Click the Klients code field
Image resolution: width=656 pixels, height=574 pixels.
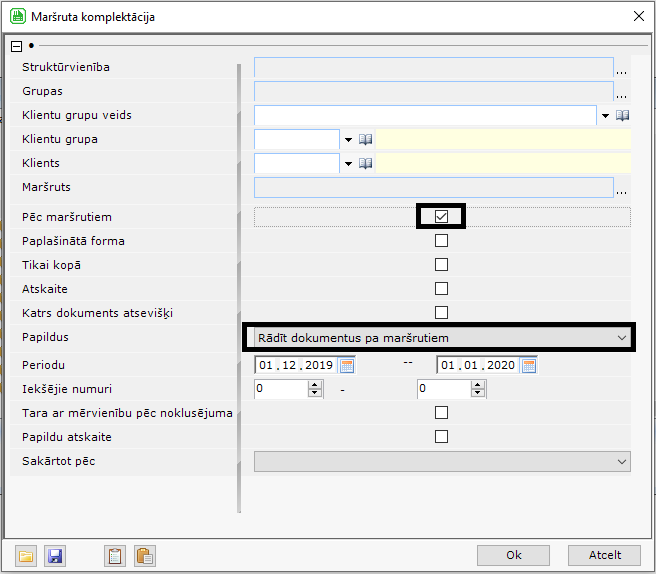tap(297, 163)
